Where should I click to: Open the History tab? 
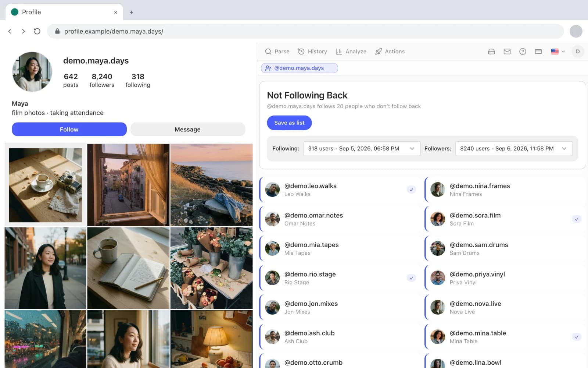[x=312, y=52]
